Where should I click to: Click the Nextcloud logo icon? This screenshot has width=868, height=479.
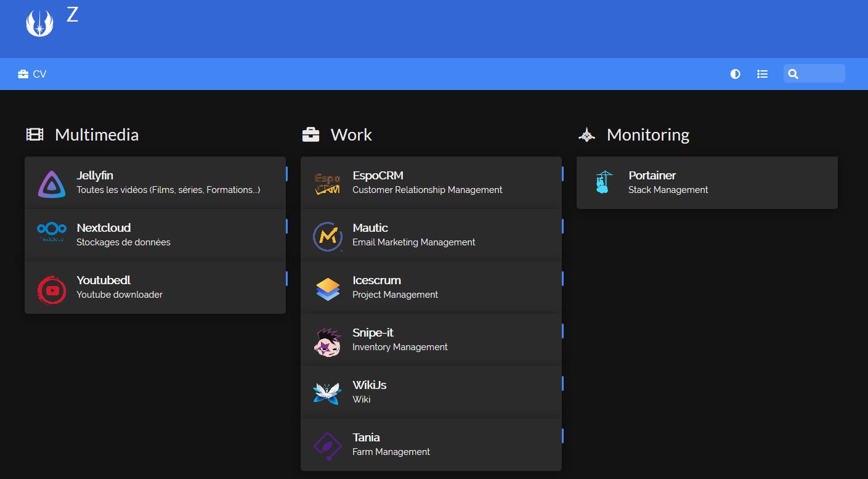pyautogui.click(x=52, y=232)
